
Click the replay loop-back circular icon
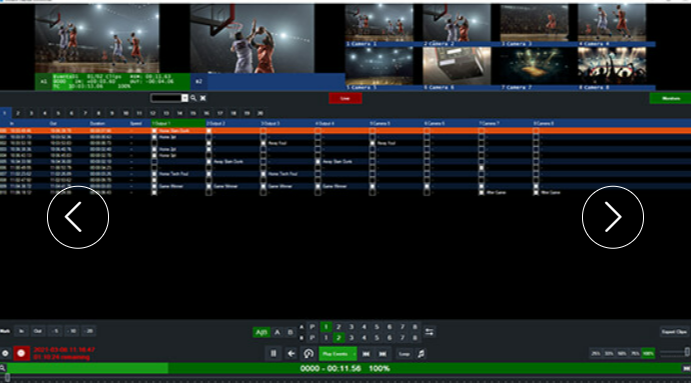tap(308, 353)
